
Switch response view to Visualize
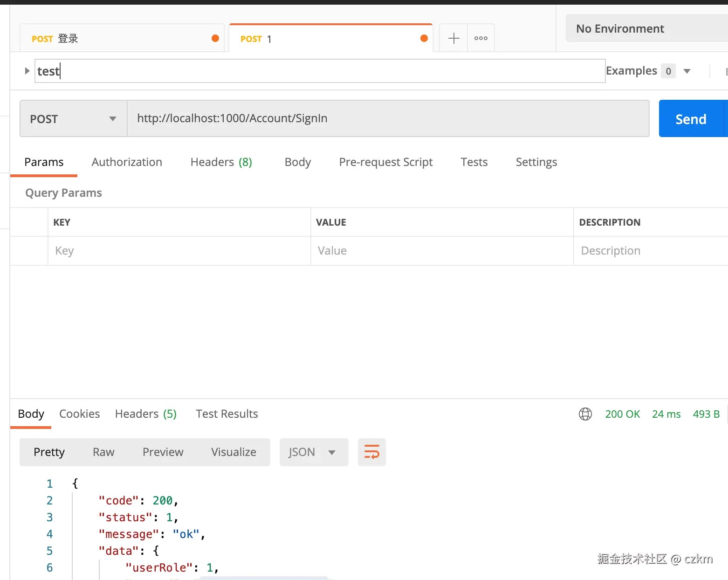coord(234,452)
